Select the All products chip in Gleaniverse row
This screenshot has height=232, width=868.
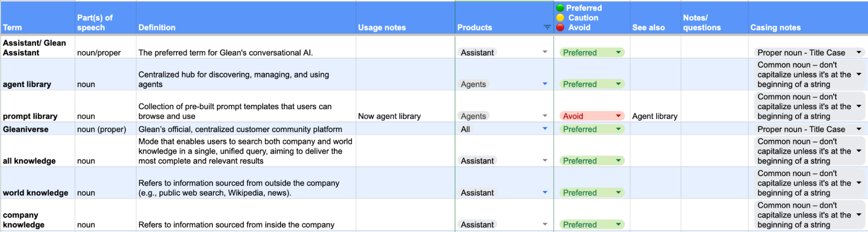pos(465,129)
